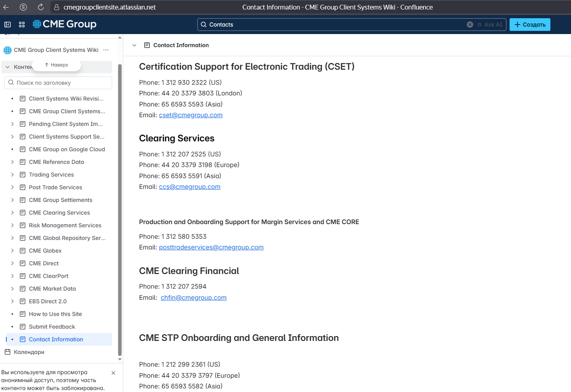Viewport: 571px width, 392px height.
Task: Expand the CME Clearing Services node
Action: click(x=12, y=213)
